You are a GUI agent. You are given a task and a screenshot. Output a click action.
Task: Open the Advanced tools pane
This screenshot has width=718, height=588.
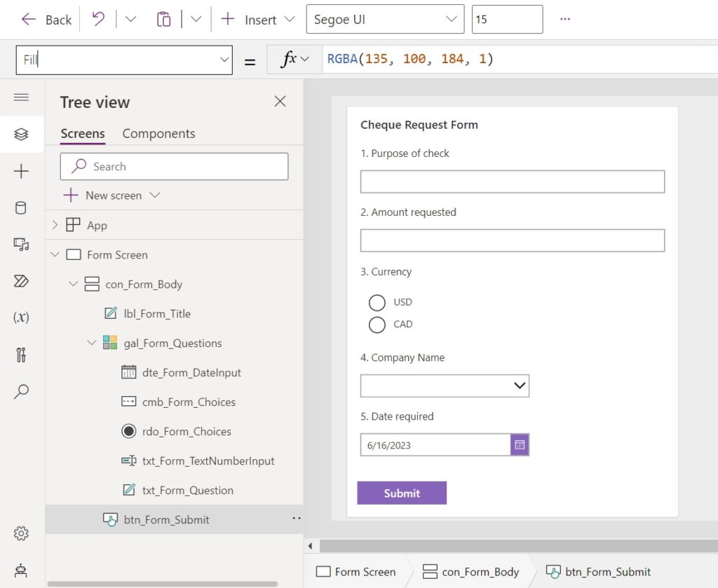[x=22, y=355]
